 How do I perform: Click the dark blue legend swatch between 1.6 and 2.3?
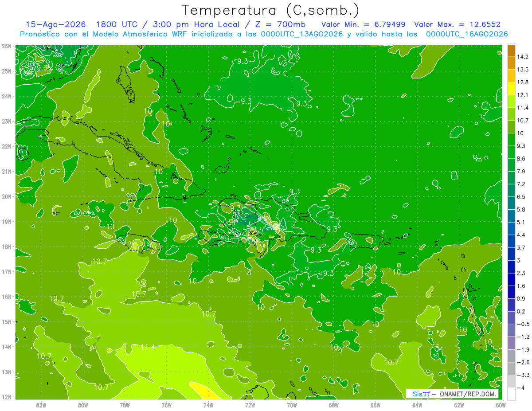point(511,279)
